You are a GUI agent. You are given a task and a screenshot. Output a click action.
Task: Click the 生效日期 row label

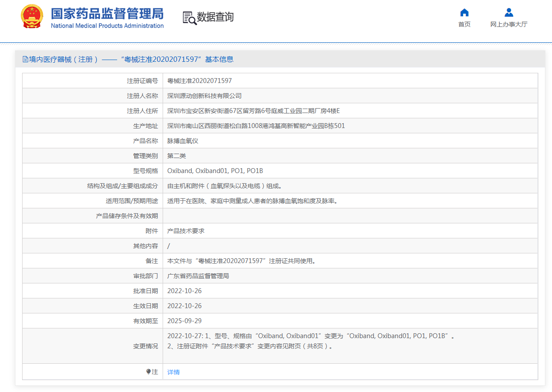(145, 306)
